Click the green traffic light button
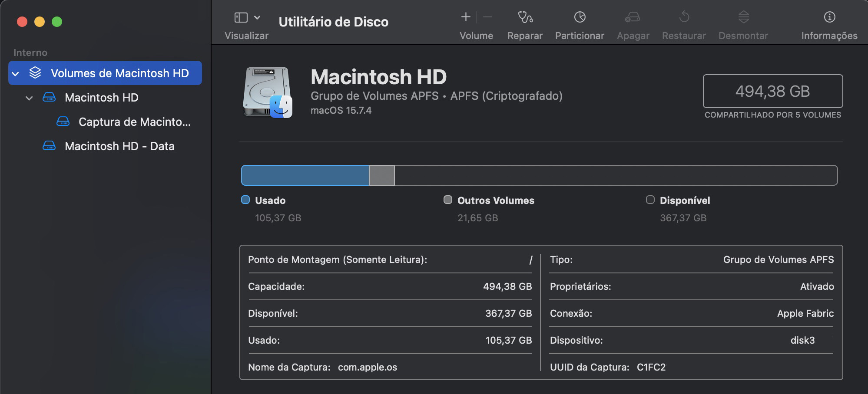868x394 pixels. pos(56,21)
